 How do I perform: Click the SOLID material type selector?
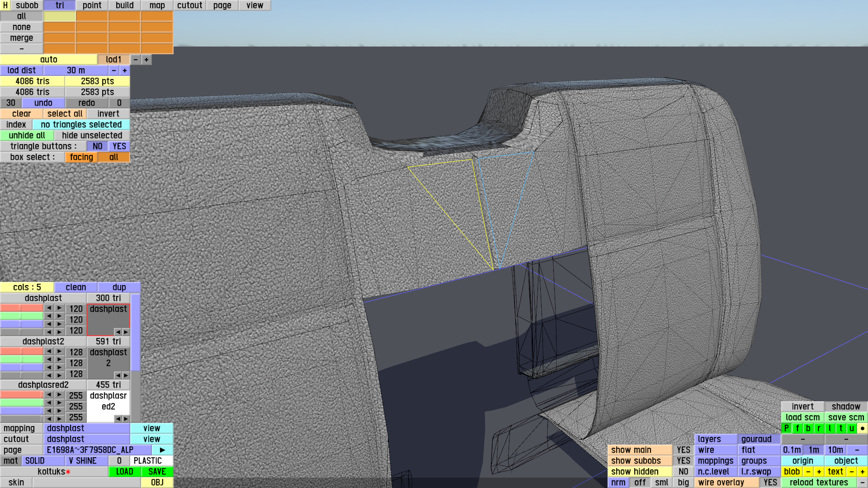43,460
